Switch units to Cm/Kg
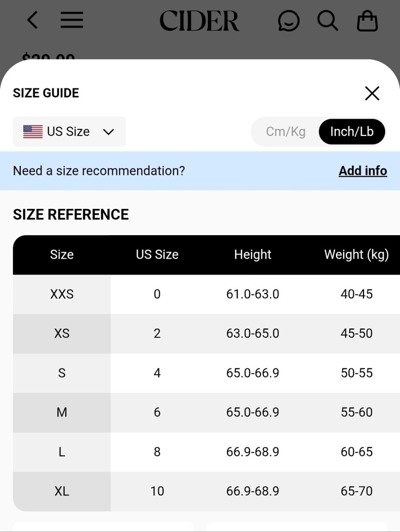 click(x=286, y=132)
